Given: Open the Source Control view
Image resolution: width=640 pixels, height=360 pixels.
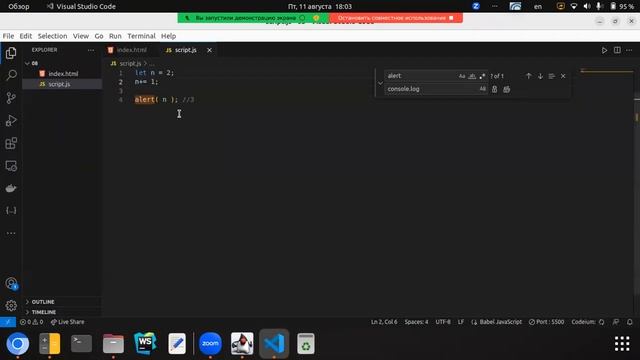Looking at the screenshot, I should coord(11,98).
